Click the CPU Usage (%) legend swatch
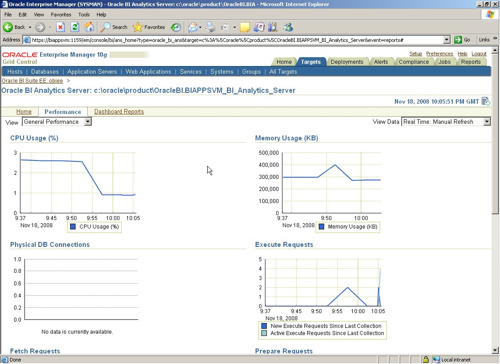Viewport: 500px width, 364px height. click(x=73, y=227)
